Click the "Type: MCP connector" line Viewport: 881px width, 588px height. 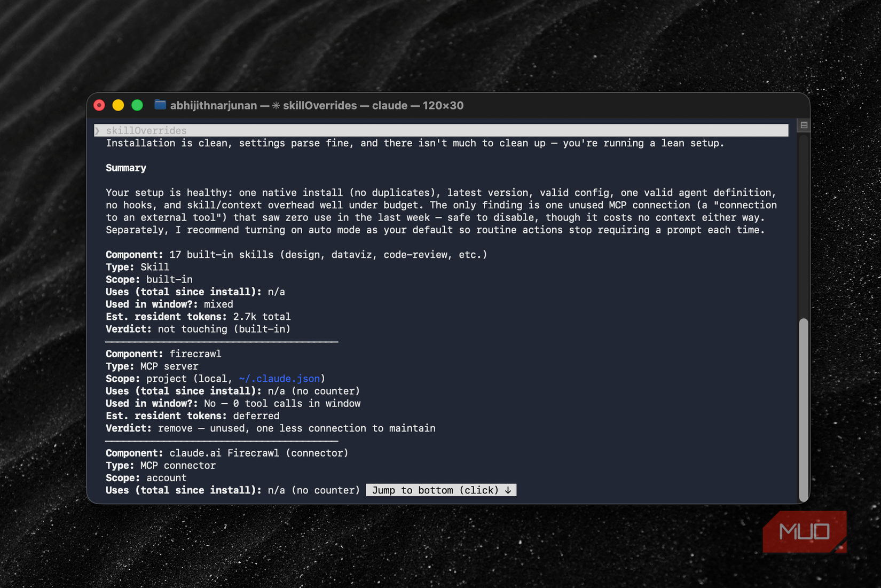[x=161, y=466]
